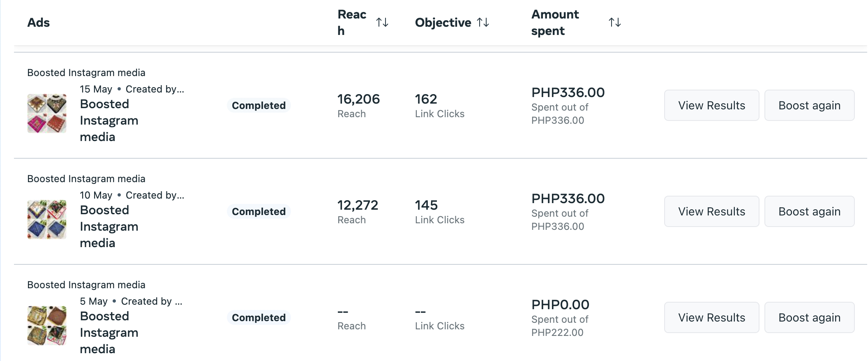Boost again the 5 May ad
868x361 pixels.
pyautogui.click(x=809, y=317)
